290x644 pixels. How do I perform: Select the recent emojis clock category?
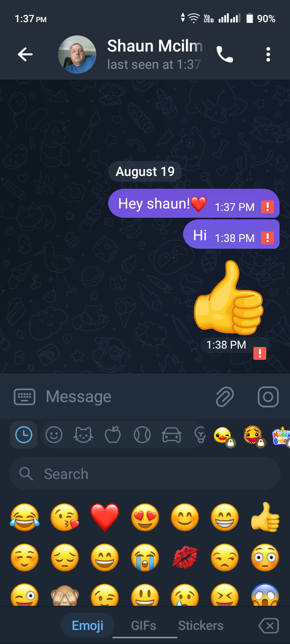(x=24, y=435)
